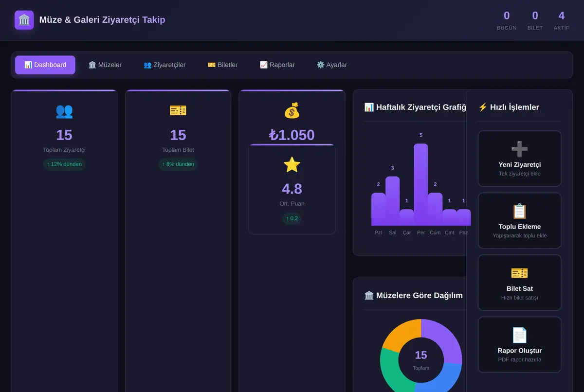Click the Yeni Ziyaretçi button label

tap(520, 165)
